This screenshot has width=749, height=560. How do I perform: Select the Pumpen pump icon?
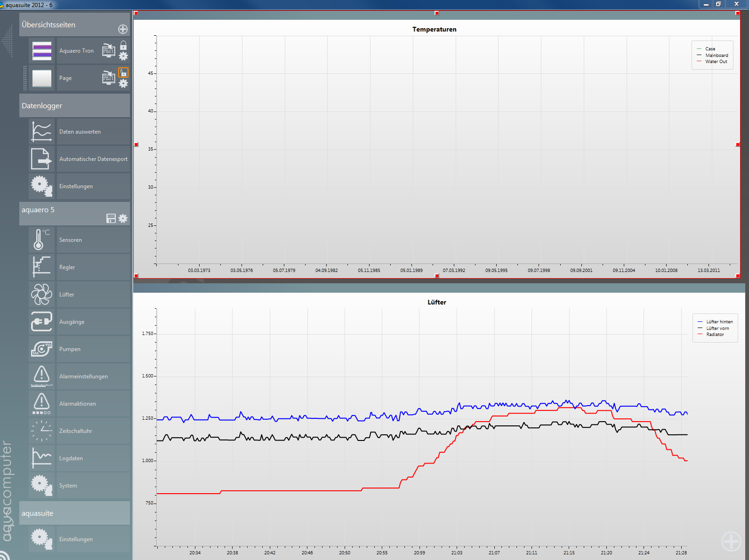41,349
